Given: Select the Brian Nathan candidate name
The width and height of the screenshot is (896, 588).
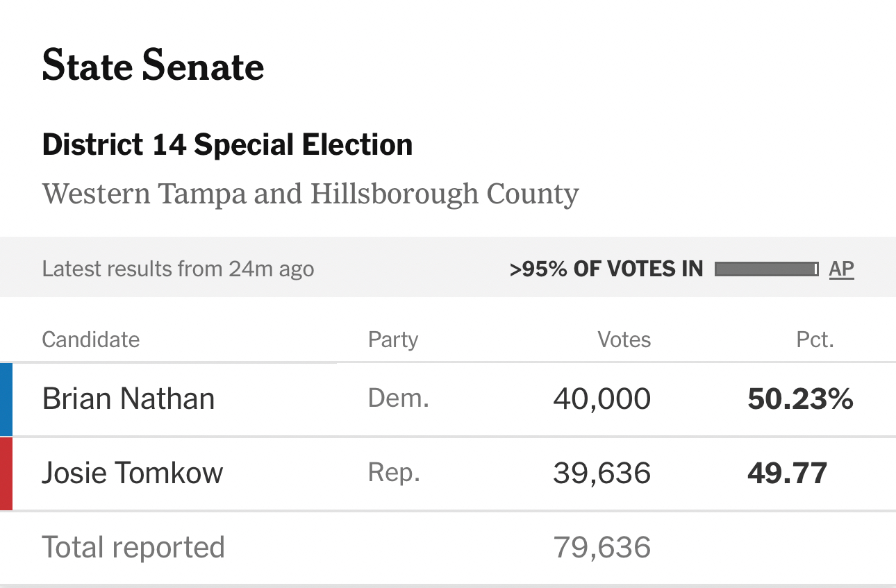Looking at the screenshot, I should tap(128, 399).
